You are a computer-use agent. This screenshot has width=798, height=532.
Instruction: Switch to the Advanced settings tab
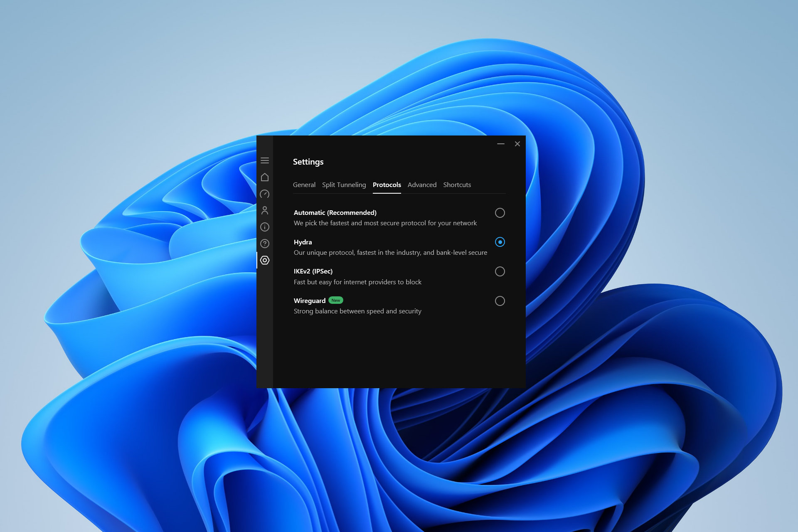pos(421,185)
